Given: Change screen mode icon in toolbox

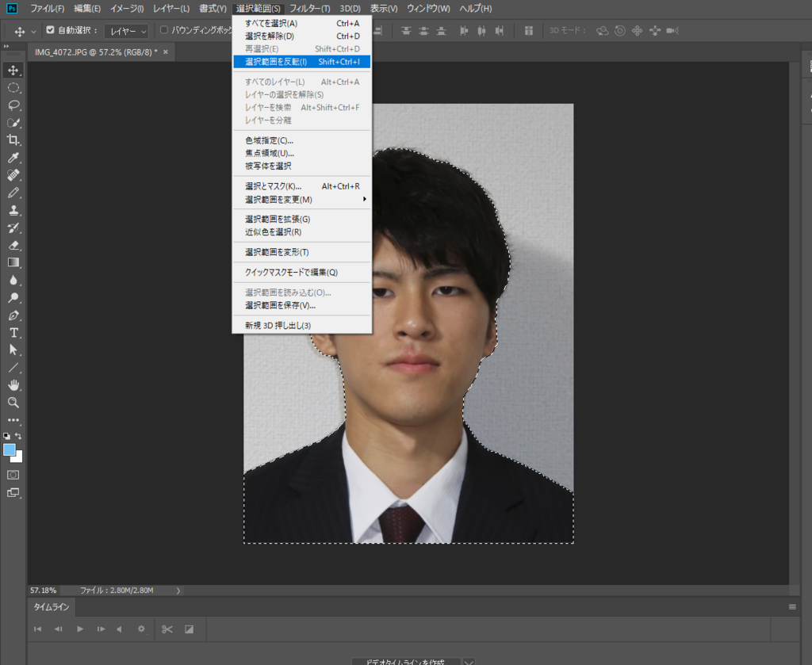Looking at the screenshot, I should pos(13,493).
